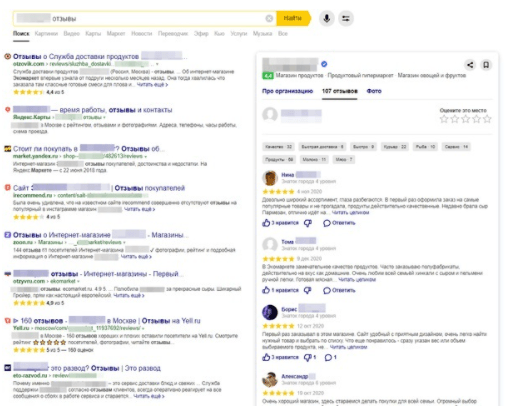Share the organization card
The height and width of the screenshot is (412, 505).
(470, 65)
